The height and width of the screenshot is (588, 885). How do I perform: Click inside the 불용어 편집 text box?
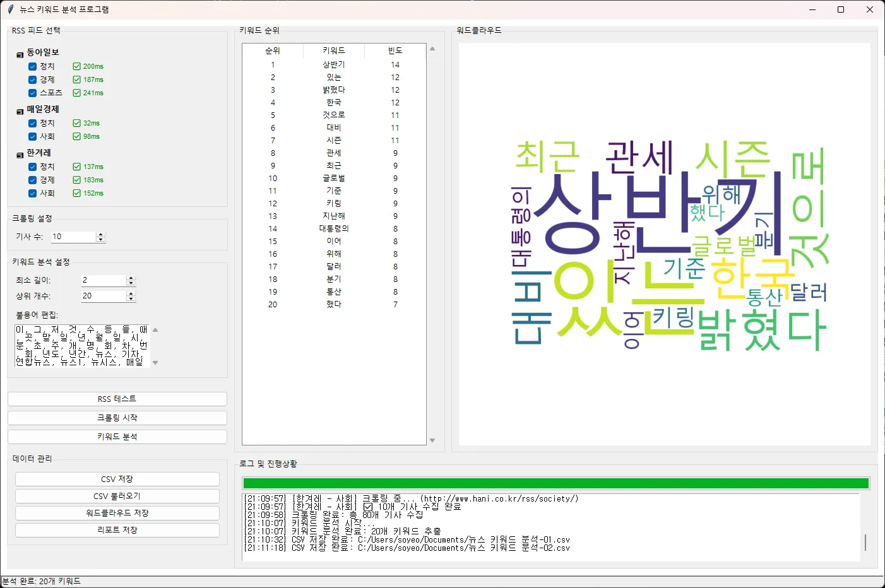coord(81,346)
